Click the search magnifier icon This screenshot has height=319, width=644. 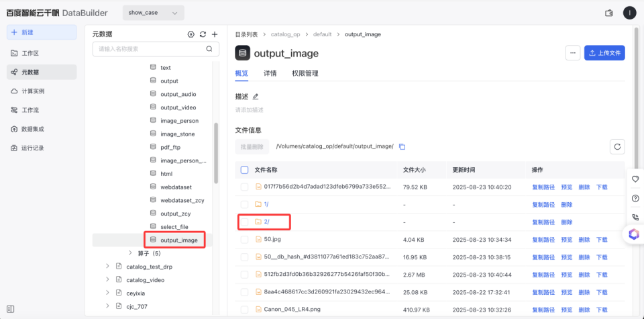tap(209, 49)
